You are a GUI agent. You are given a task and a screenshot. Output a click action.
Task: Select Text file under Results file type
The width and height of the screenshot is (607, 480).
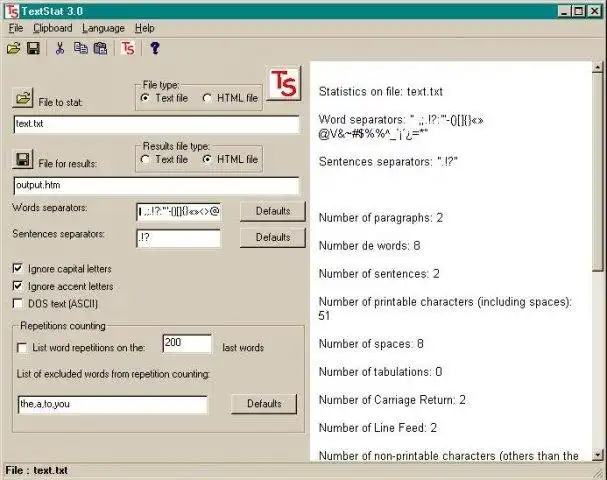164,159
